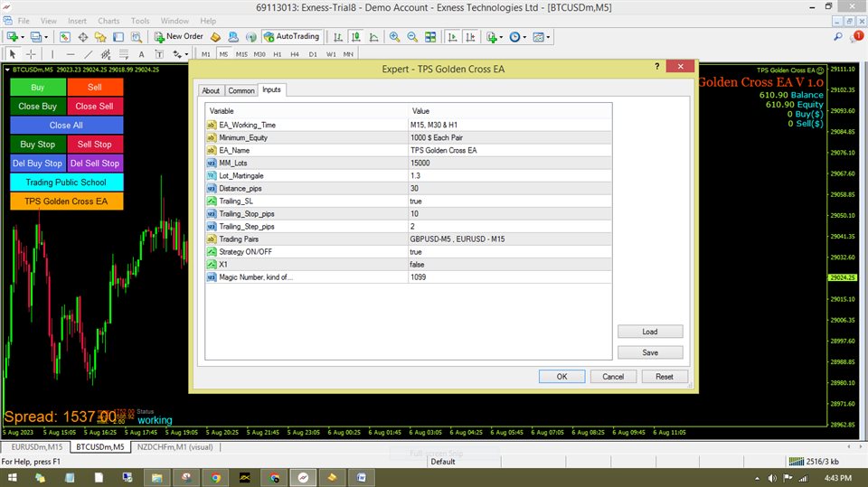Select the M15 timeframe button
Viewport: 868px width, 487px height.
tap(241, 54)
